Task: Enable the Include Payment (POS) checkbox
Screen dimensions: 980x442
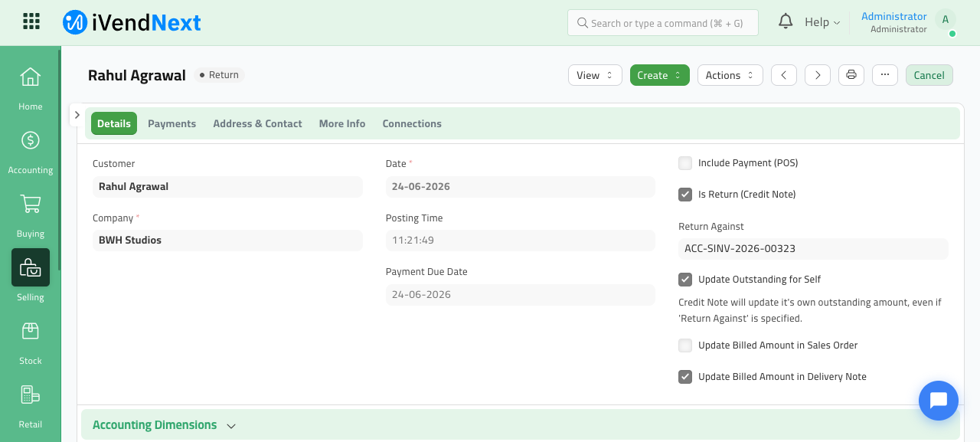Action: pyautogui.click(x=685, y=163)
